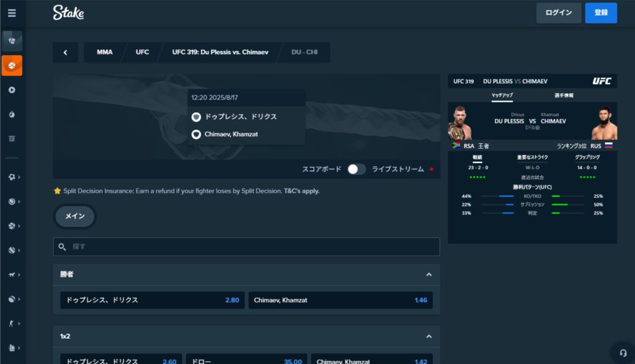
Task: Collapse the 勝者 market section
Action: coord(429,275)
